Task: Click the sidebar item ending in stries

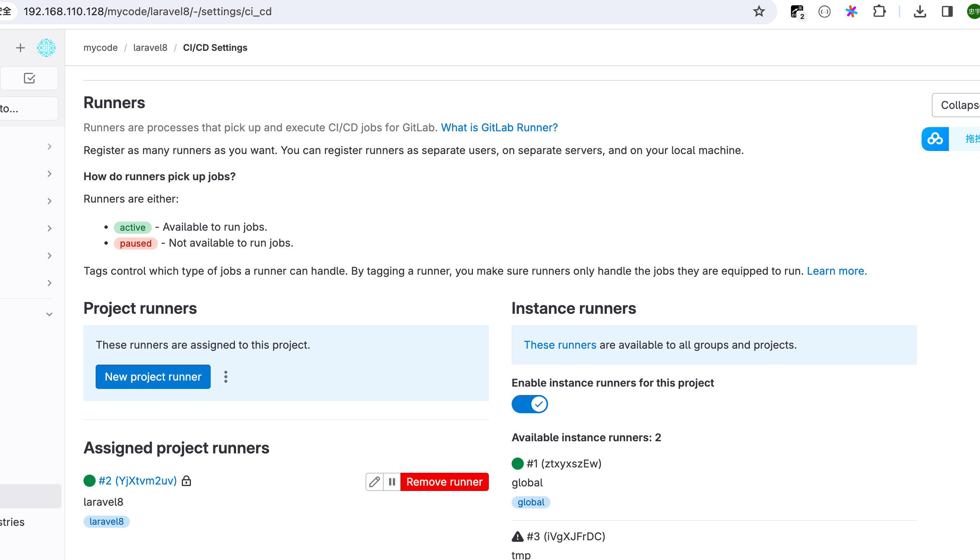Action: [x=12, y=522]
